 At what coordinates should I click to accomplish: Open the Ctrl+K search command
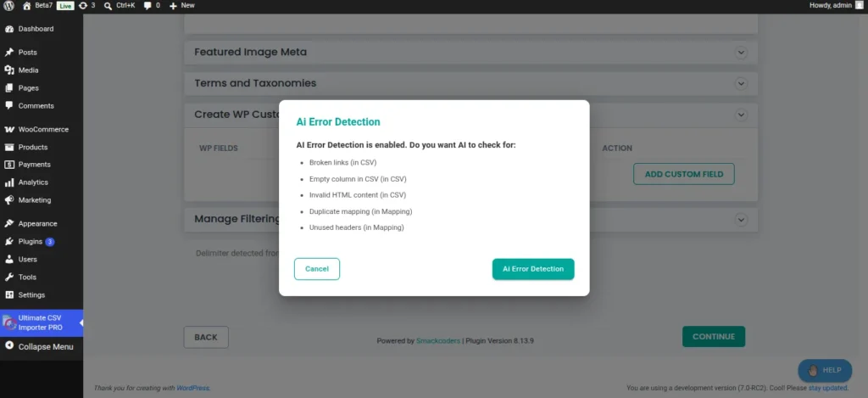point(120,6)
